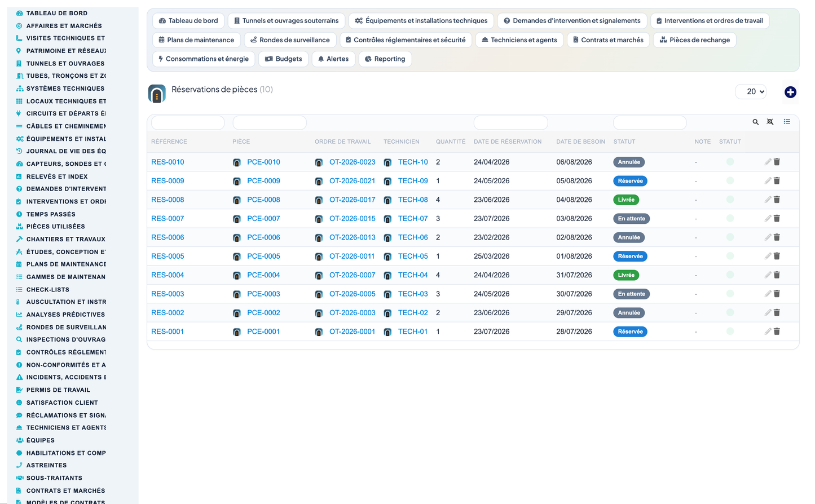Screen dimensions: 815x504
Task: Click the search magnifier icon
Action: tap(756, 122)
